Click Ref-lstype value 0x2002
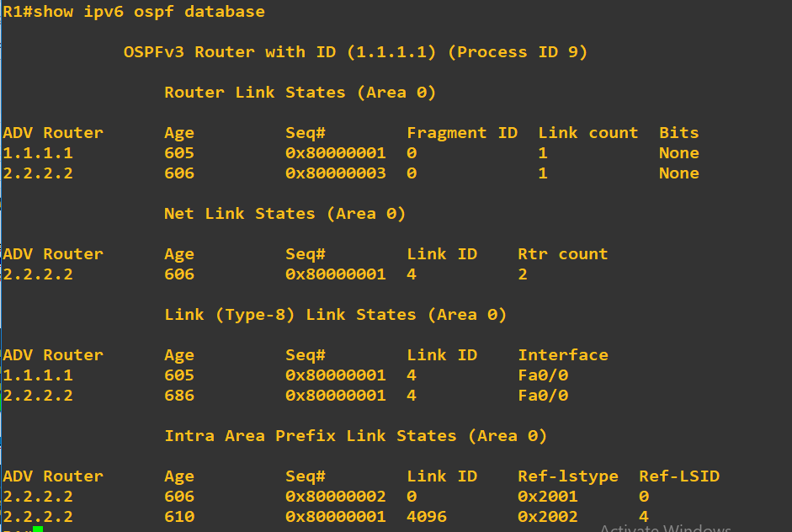792x532 pixels. pyautogui.click(x=548, y=517)
